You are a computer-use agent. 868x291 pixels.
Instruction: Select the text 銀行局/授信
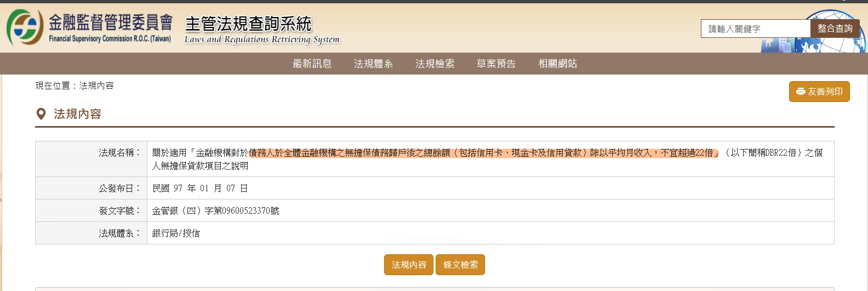(x=176, y=233)
